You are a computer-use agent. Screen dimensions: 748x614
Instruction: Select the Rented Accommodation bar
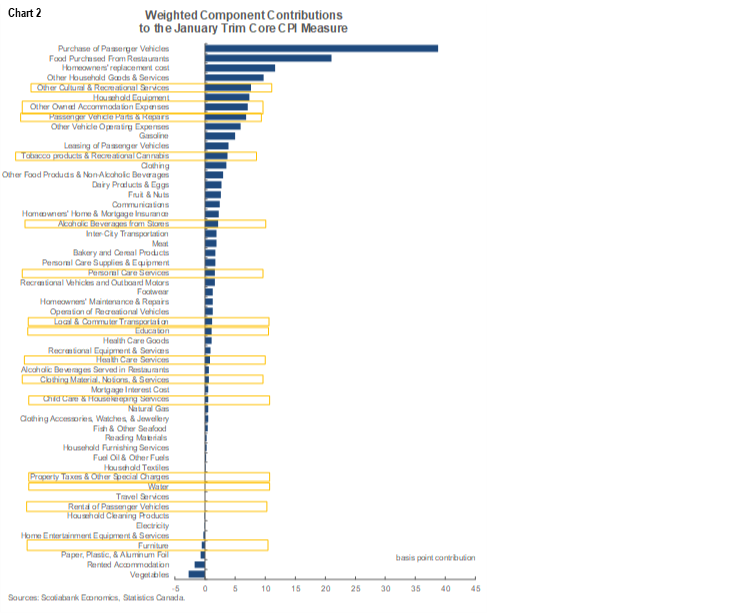(x=200, y=565)
